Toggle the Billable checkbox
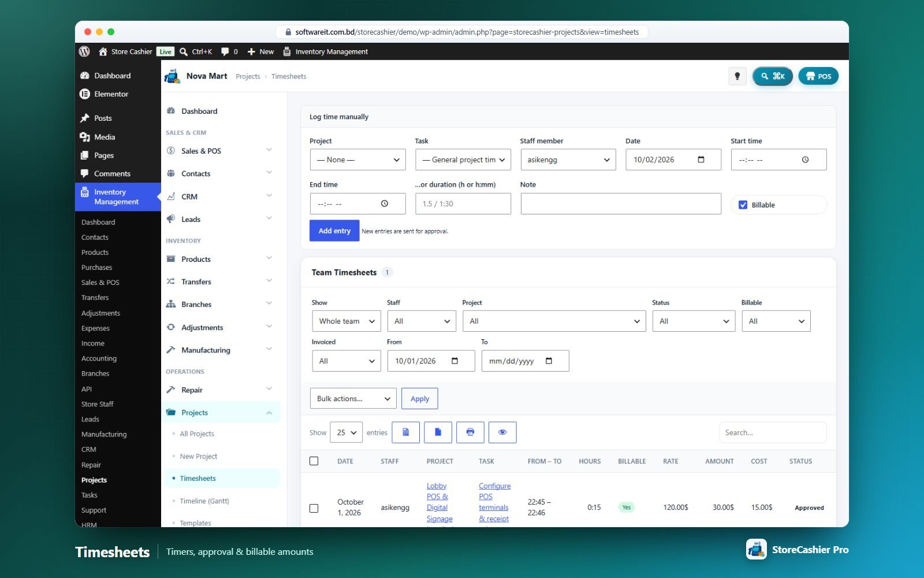Screen dimensions: 924x578 743,205
